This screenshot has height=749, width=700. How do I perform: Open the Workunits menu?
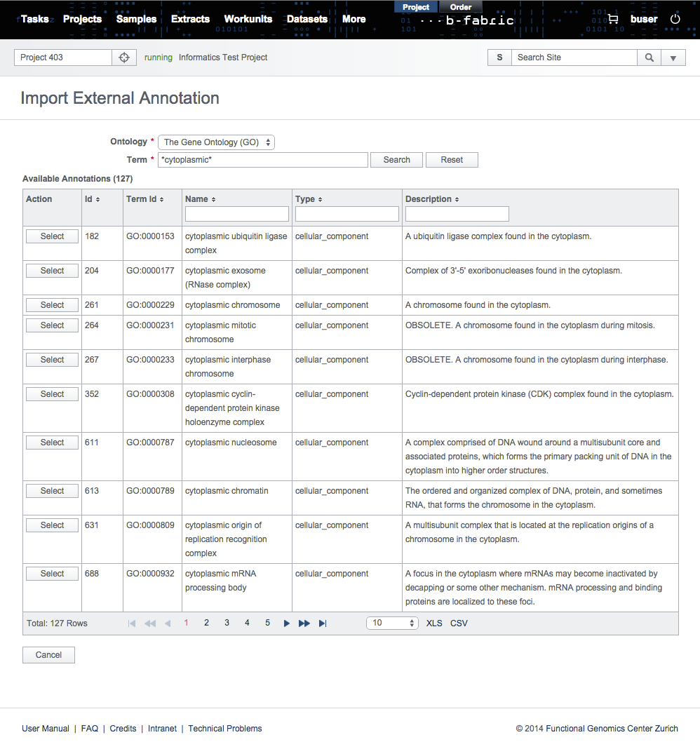(x=248, y=19)
